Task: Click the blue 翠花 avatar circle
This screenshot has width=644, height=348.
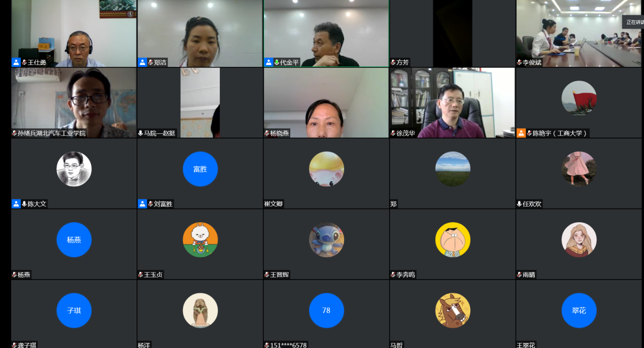Action: (x=579, y=310)
